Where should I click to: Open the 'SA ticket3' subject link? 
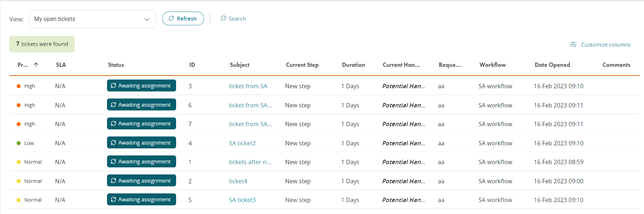coord(242,200)
